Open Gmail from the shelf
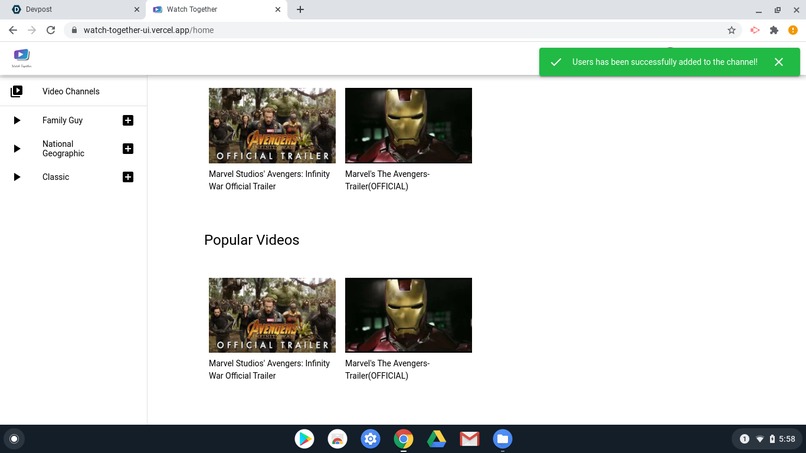806x453 pixels. tap(469, 439)
